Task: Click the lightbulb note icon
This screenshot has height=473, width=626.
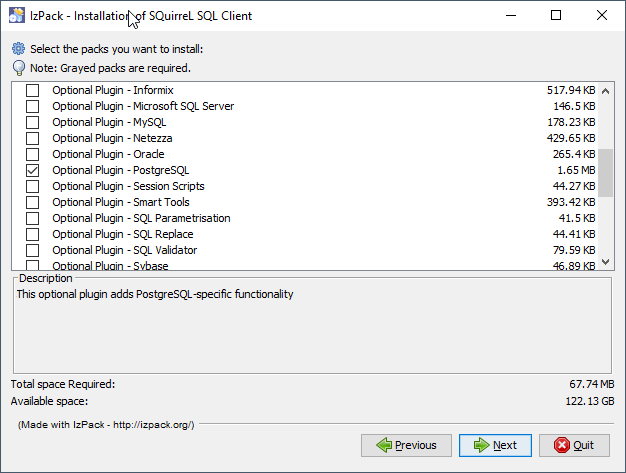Action: (x=19, y=68)
